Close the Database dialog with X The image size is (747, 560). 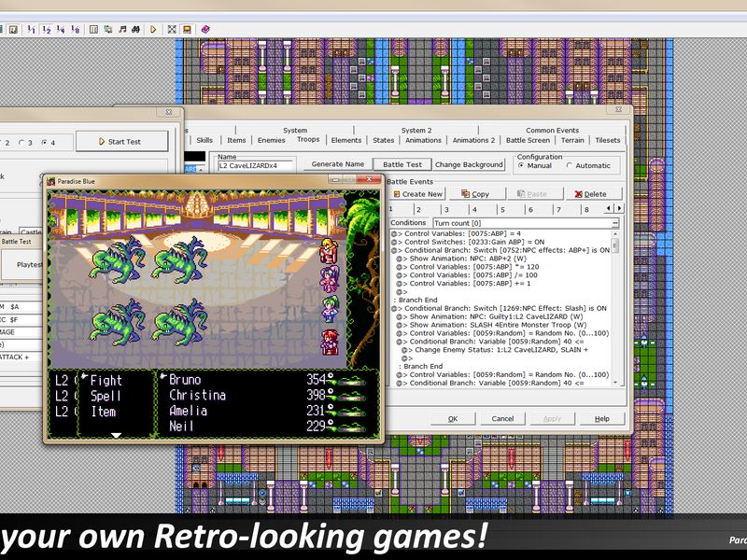click(618, 109)
